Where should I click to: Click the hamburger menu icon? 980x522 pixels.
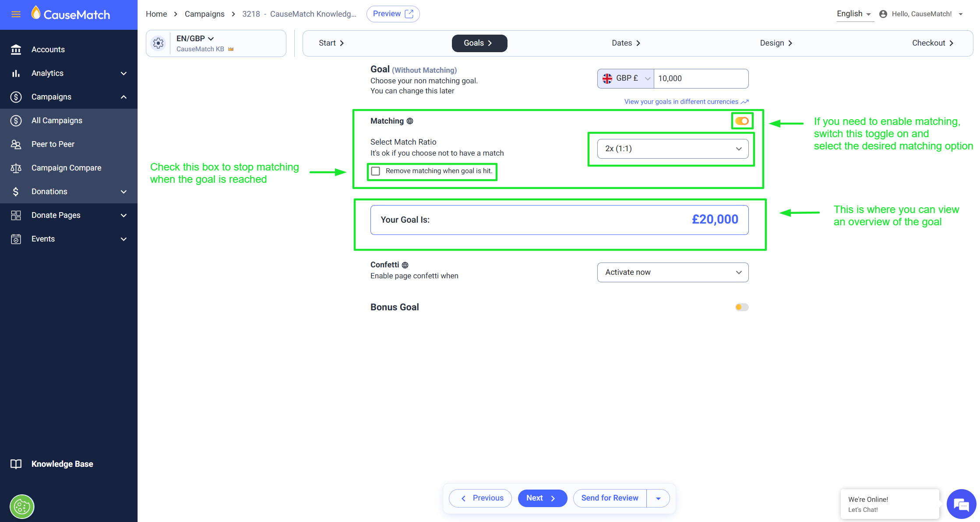pyautogui.click(x=16, y=14)
